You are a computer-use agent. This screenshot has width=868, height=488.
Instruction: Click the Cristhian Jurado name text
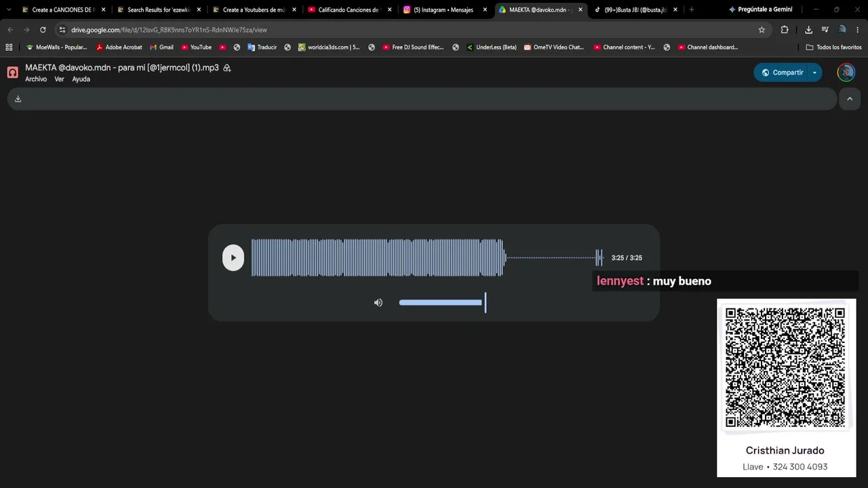(x=785, y=451)
